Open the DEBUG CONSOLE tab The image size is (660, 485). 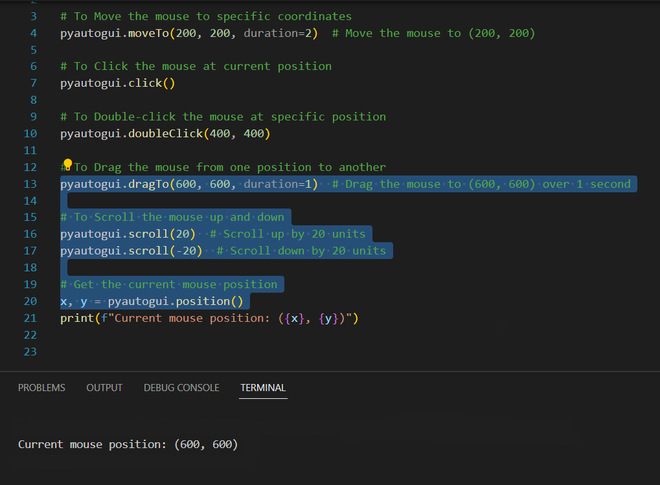[x=181, y=388]
